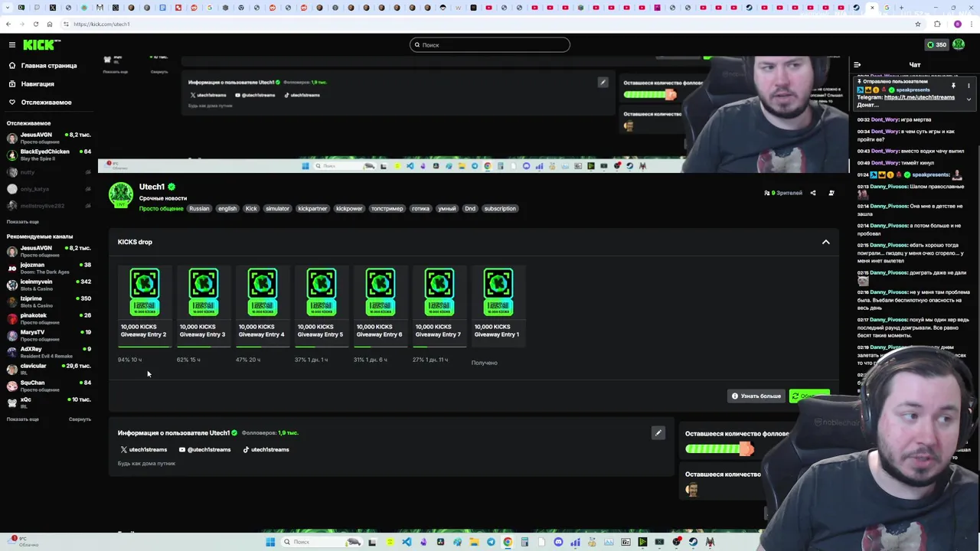Click the subscription tag
Viewport: 980px width, 551px height.
pos(500,208)
